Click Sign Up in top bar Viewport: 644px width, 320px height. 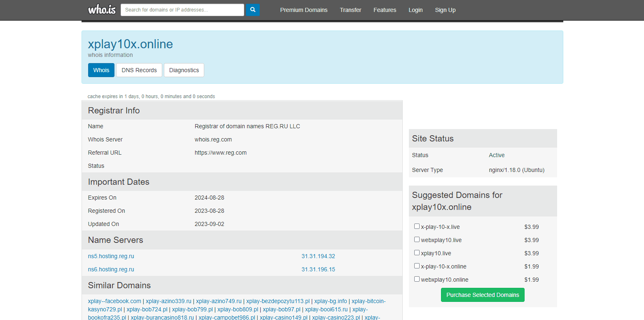[x=445, y=10]
